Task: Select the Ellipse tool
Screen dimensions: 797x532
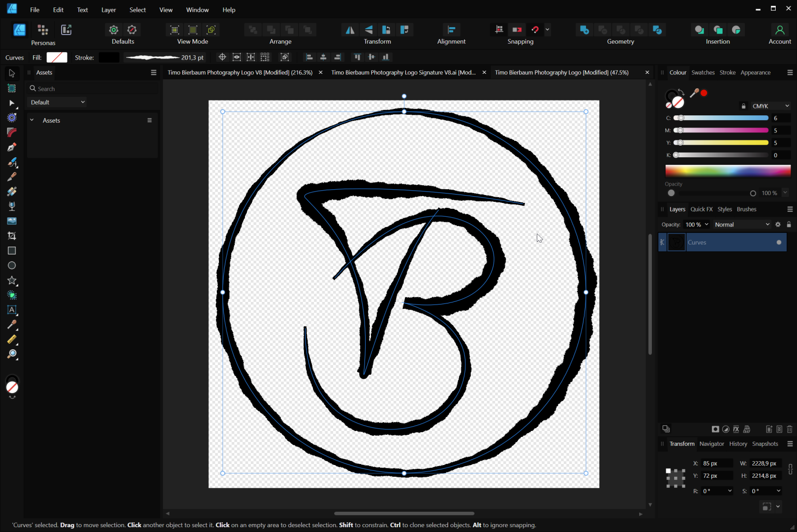Action: (12, 265)
